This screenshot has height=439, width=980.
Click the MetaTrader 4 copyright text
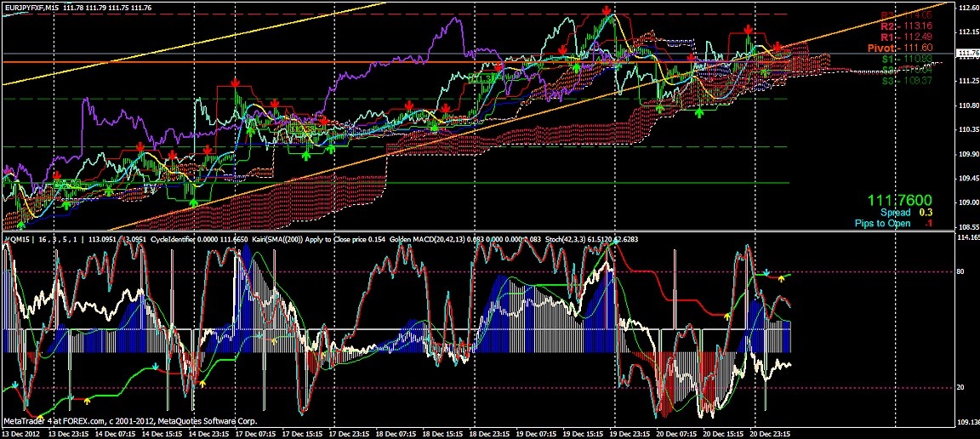coord(128,421)
